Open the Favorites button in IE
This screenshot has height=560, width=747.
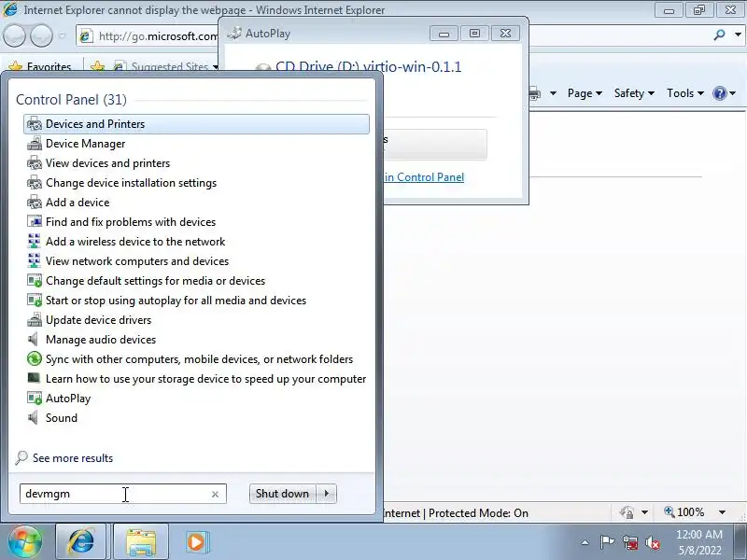[39, 66]
